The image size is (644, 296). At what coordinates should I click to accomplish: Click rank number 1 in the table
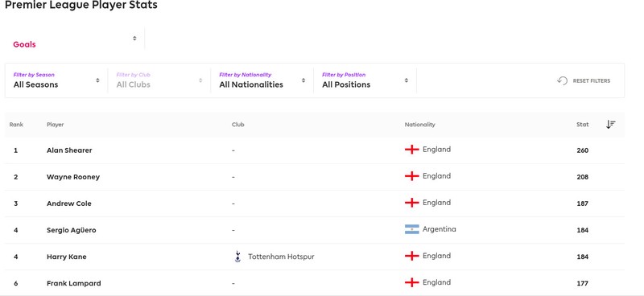[x=15, y=150]
